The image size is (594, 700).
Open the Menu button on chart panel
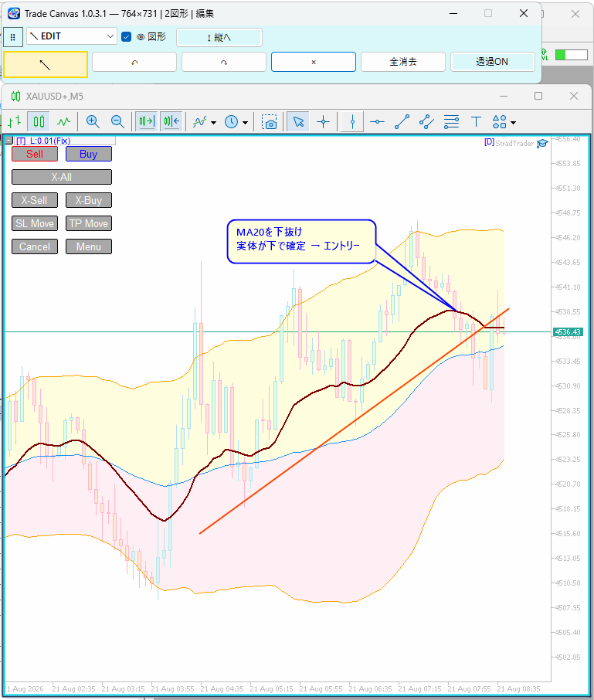point(89,247)
